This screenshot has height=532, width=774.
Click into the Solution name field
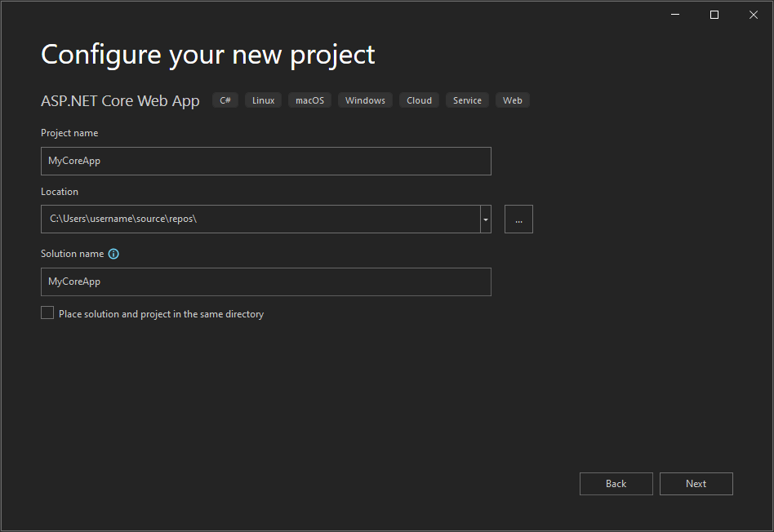265,282
